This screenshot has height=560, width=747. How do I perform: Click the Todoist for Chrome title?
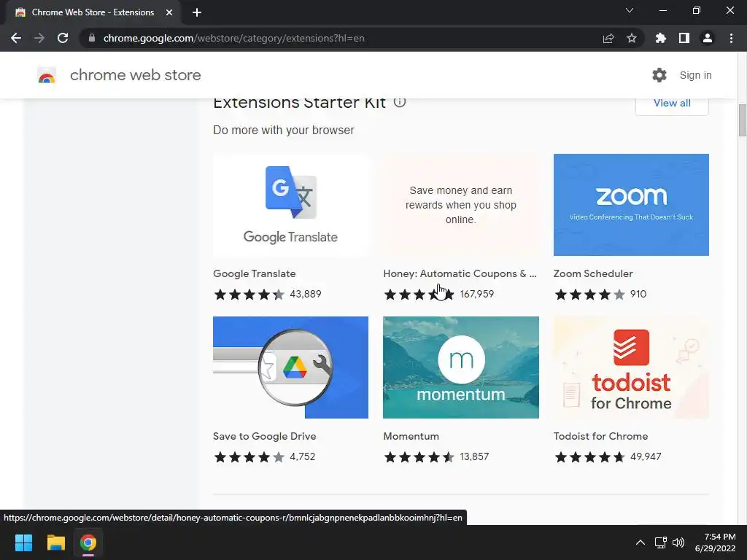pyautogui.click(x=601, y=436)
